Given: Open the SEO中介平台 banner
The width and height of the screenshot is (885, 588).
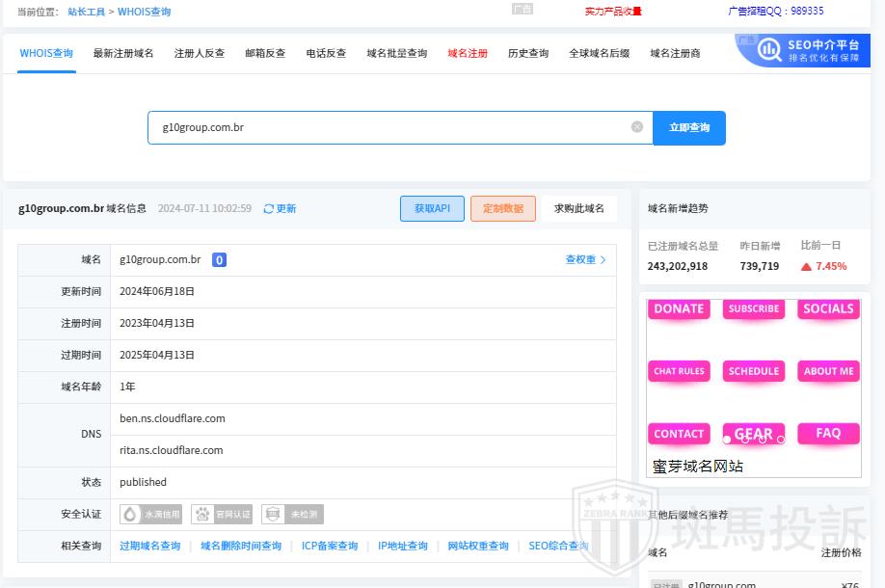Looking at the screenshot, I should (x=808, y=50).
